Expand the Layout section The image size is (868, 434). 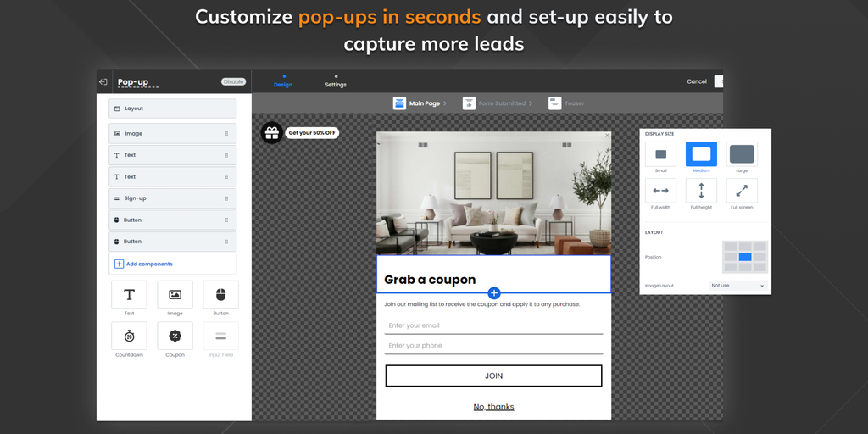173,108
